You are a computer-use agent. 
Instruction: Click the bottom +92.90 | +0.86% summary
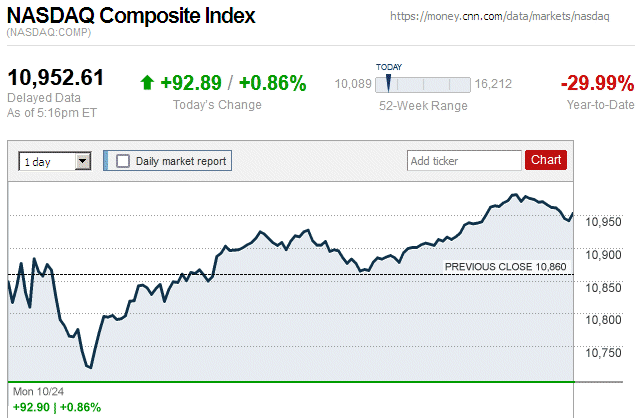pyautogui.click(x=56, y=407)
